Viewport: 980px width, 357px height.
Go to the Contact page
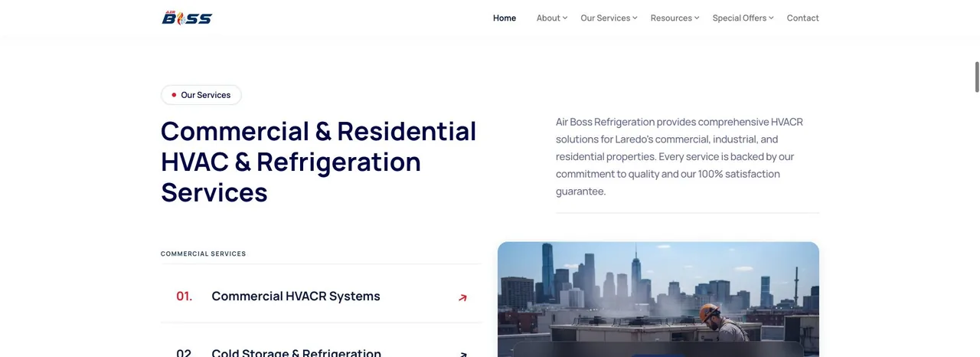pyautogui.click(x=802, y=18)
